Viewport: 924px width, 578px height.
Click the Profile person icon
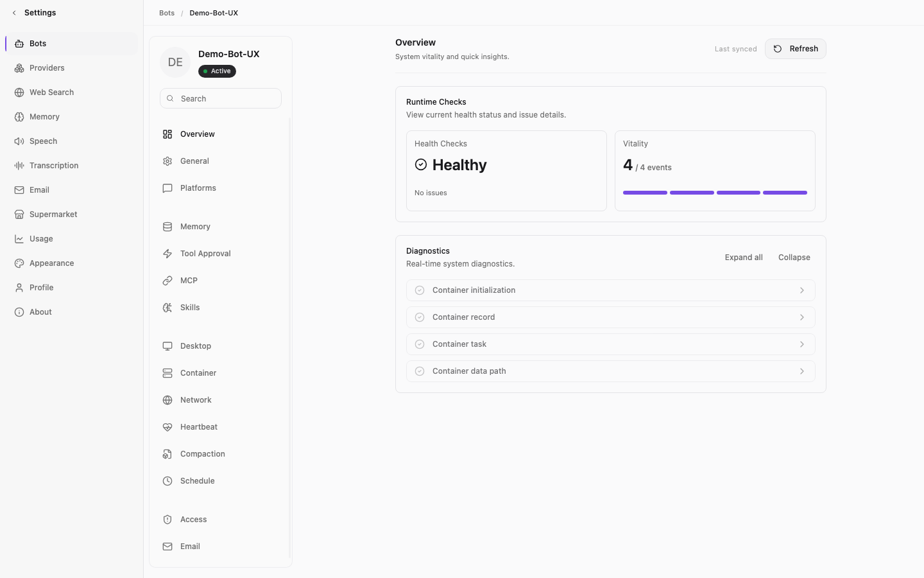coord(19,288)
